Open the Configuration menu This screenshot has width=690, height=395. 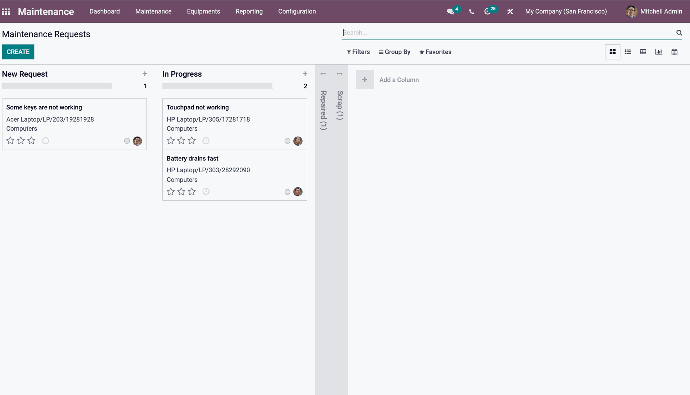click(297, 12)
